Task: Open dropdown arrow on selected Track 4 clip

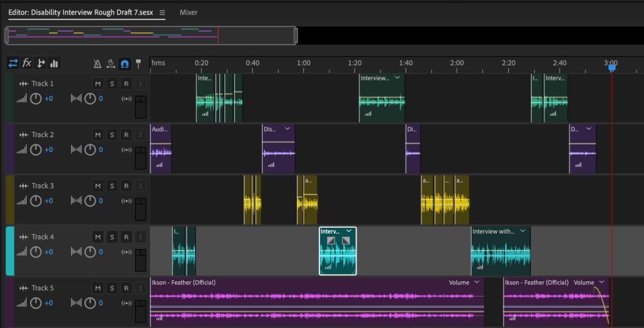Action: pos(348,232)
